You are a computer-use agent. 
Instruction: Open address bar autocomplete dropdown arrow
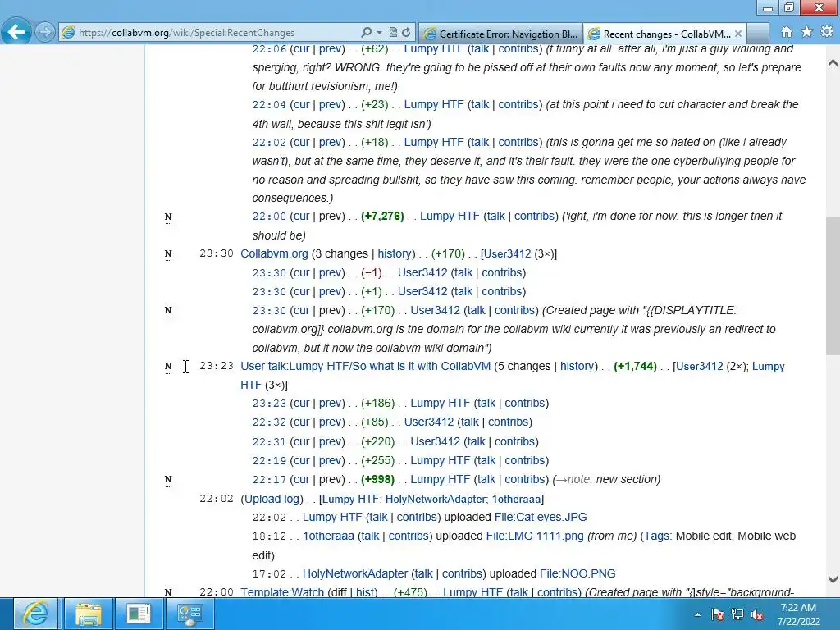point(379,32)
